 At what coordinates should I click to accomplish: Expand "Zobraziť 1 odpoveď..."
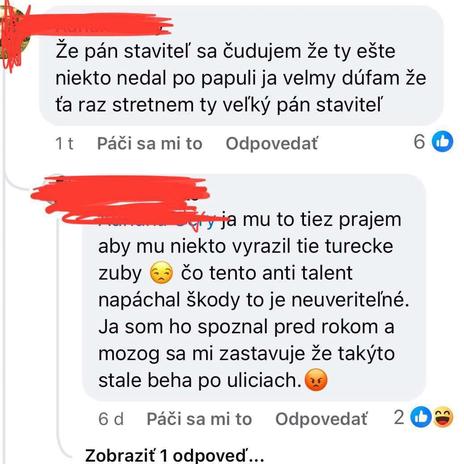tap(174, 456)
